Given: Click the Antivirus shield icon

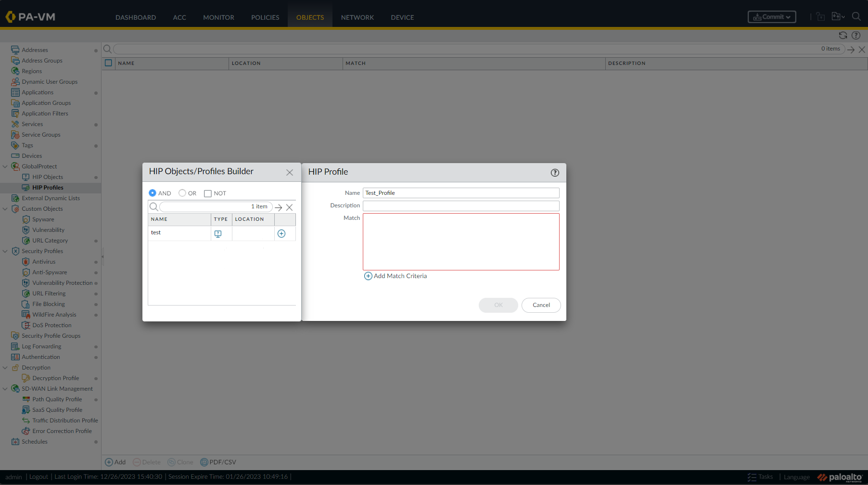Looking at the screenshot, I should pyautogui.click(x=26, y=262).
